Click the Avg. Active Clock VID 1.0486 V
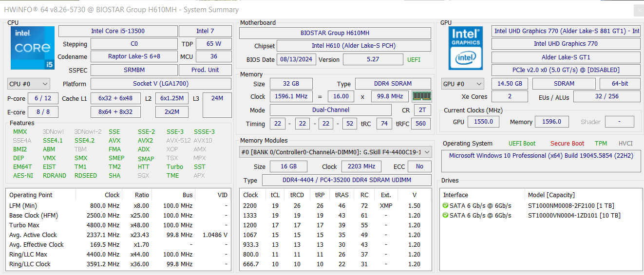This screenshot has height=275, width=644. (x=215, y=235)
